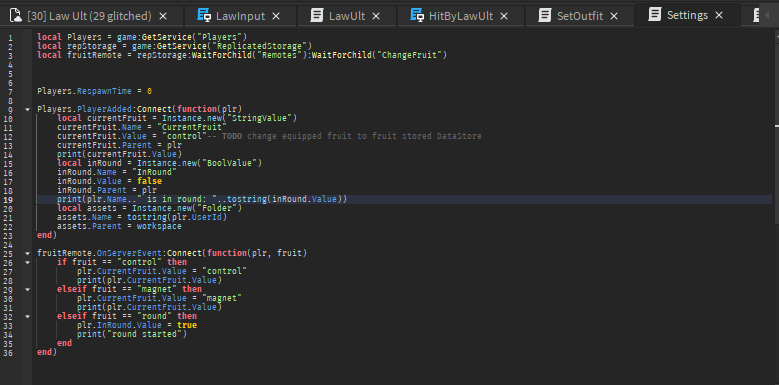
Task: Click 'plr.InRound.Value = true' line
Action: (137, 325)
